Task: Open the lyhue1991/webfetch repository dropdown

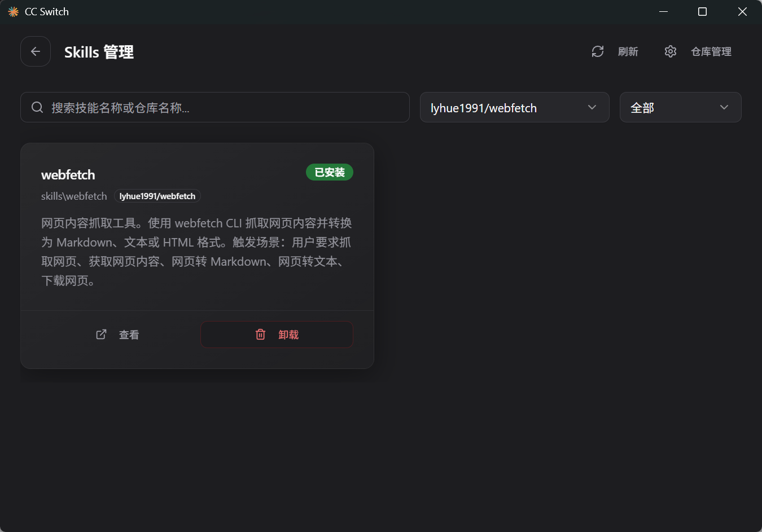Action: [x=502, y=107]
